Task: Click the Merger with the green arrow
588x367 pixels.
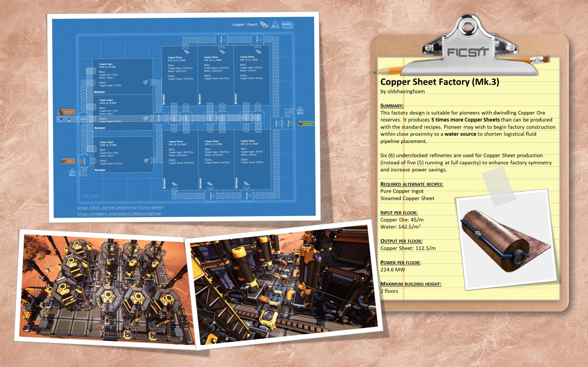Action: click(288, 123)
